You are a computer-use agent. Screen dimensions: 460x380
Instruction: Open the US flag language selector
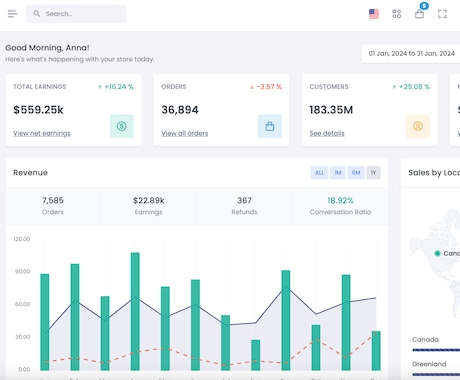pos(374,14)
